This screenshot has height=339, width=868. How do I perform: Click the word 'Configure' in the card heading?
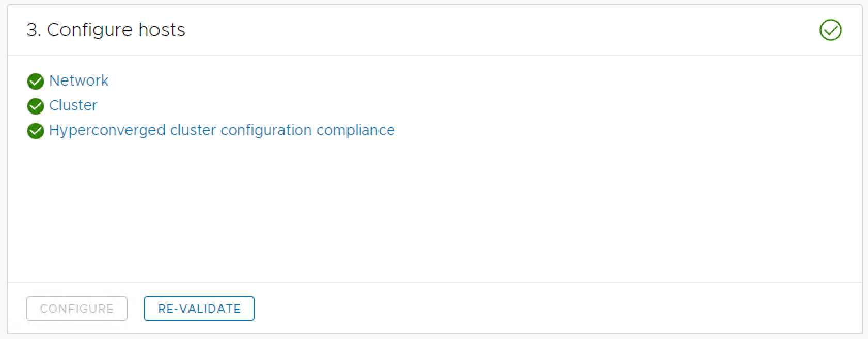click(90, 30)
